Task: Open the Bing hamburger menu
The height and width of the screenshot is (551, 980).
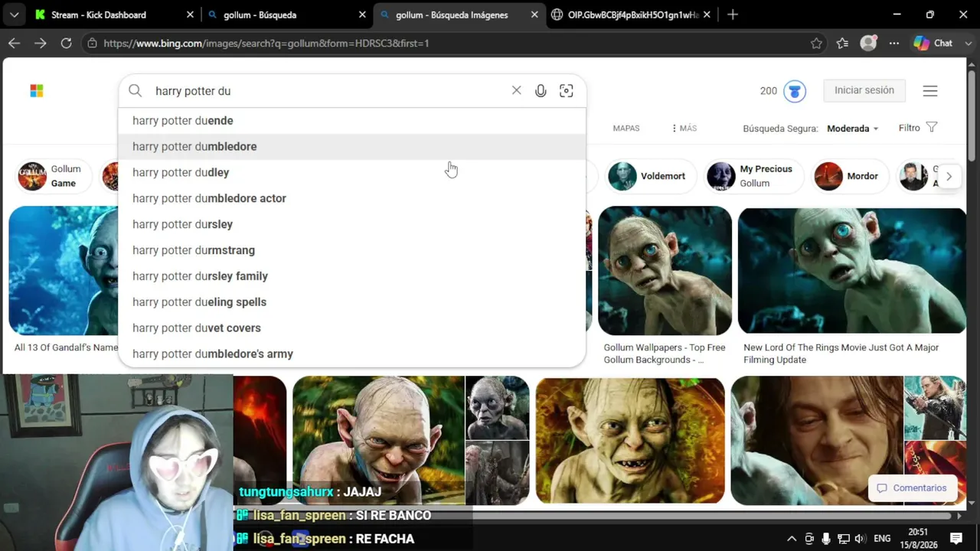Action: [930, 91]
